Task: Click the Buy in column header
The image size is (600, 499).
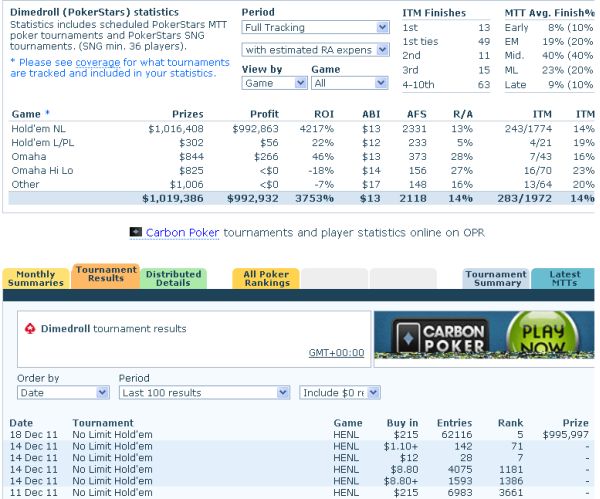Action: click(402, 423)
